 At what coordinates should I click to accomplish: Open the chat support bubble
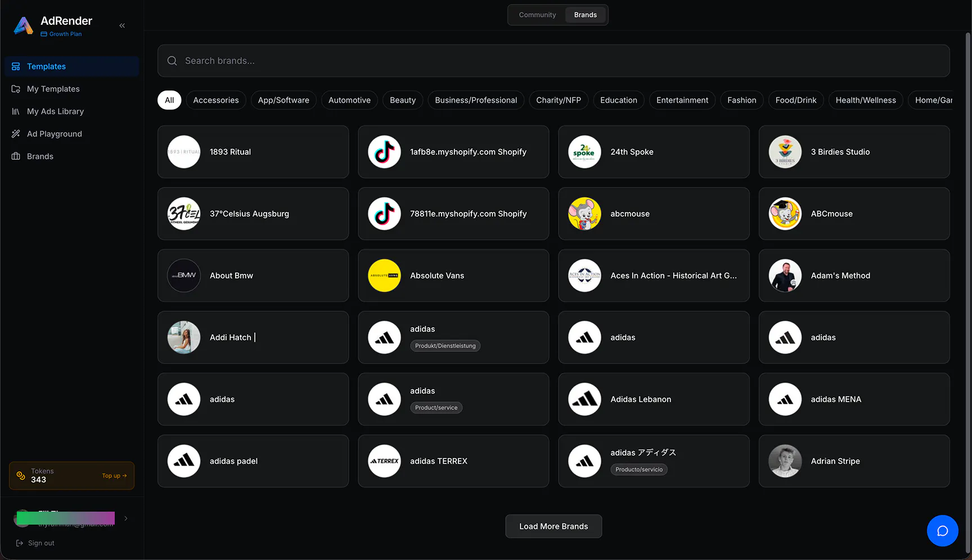pos(943,531)
